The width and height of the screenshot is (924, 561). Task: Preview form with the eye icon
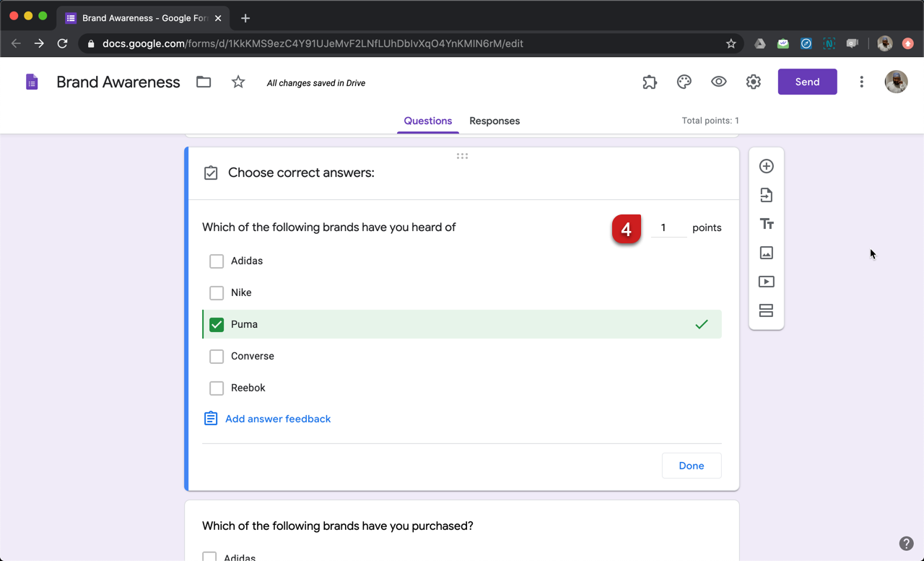pos(719,82)
